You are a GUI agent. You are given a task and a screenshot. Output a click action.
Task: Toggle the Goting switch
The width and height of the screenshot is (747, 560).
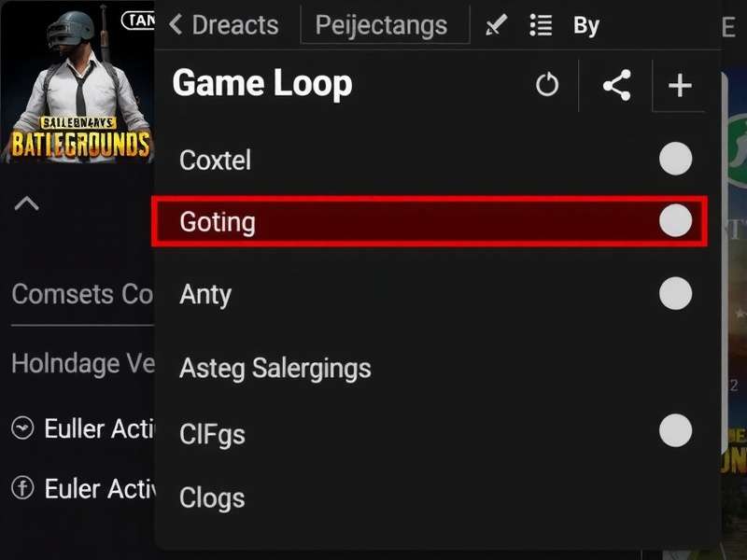[x=675, y=221]
